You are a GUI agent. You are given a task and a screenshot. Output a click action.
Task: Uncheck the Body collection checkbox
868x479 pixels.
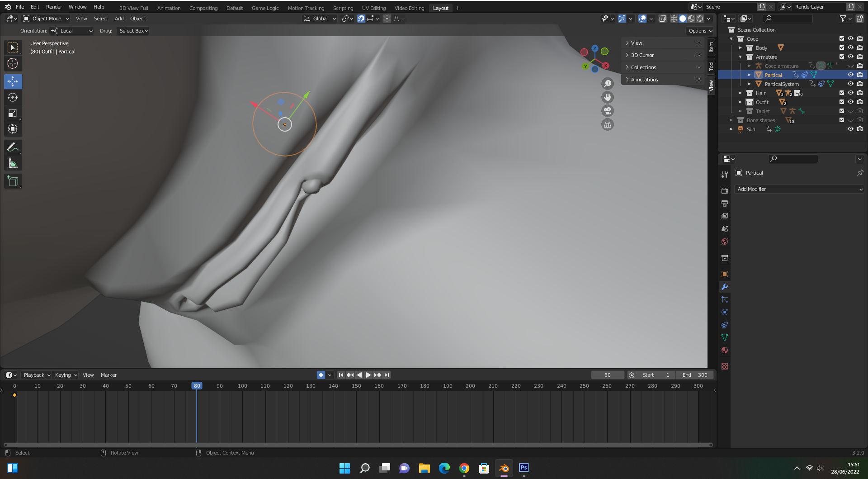tap(841, 48)
